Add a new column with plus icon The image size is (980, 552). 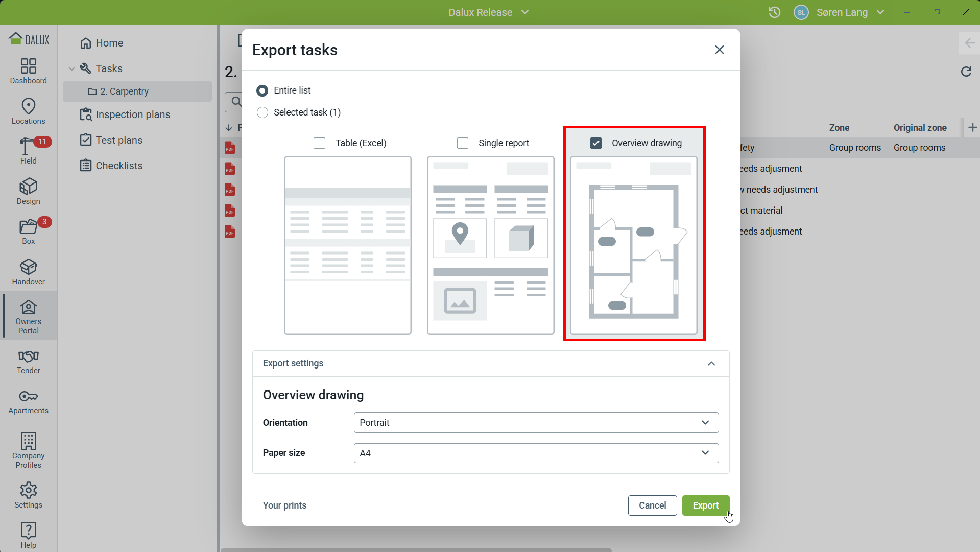click(x=973, y=127)
